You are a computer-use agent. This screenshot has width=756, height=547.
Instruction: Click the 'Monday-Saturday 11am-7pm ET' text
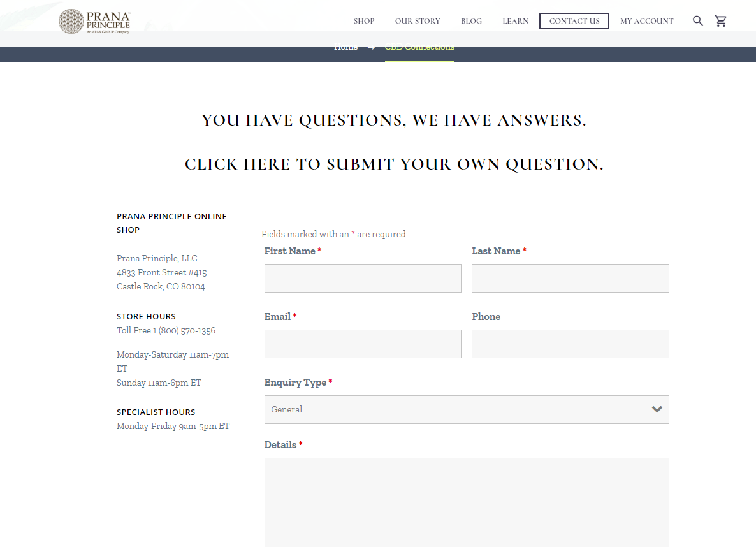pos(173,361)
